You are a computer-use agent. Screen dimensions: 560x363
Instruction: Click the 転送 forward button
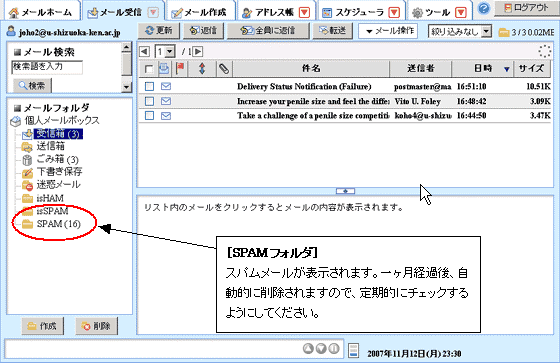tap(333, 31)
